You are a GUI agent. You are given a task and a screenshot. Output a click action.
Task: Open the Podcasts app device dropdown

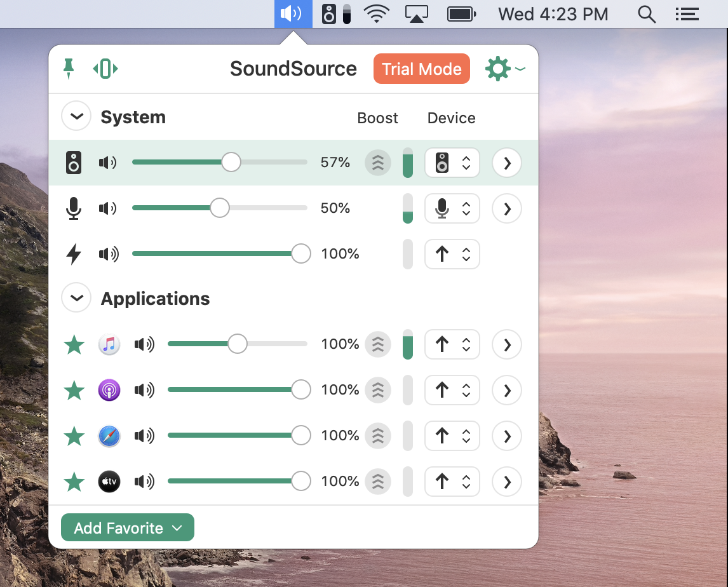[x=452, y=390]
